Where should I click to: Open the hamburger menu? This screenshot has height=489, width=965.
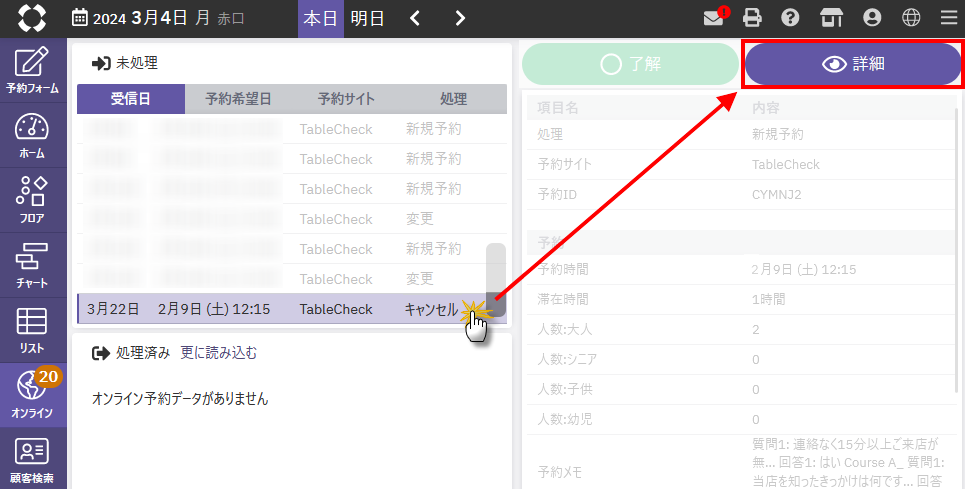point(948,18)
